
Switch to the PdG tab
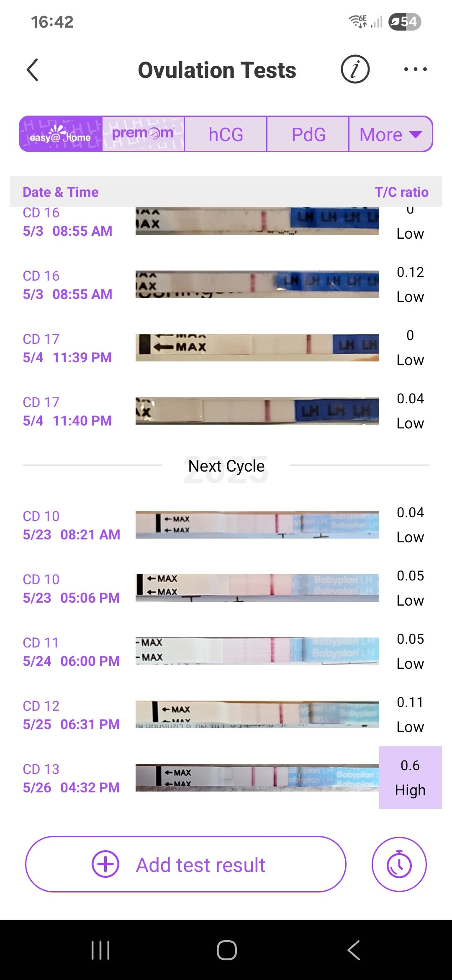coord(308,134)
